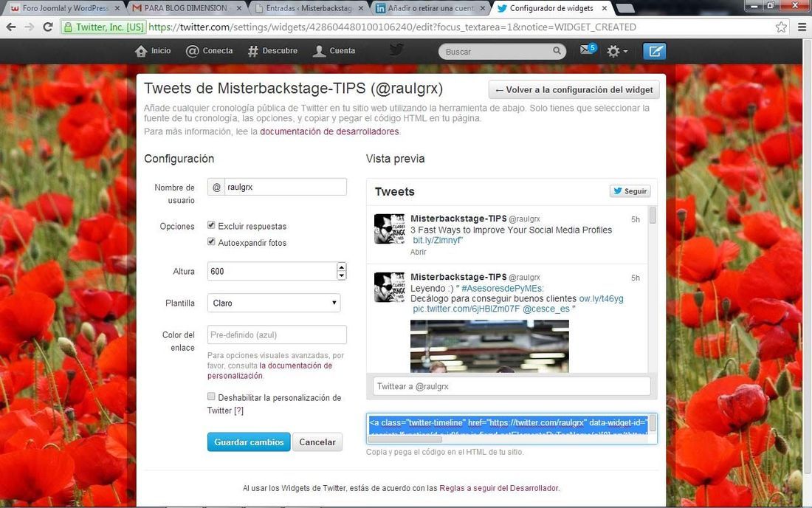Click avatar of the first tweet
The width and height of the screenshot is (812, 508).
click(390, 228)
